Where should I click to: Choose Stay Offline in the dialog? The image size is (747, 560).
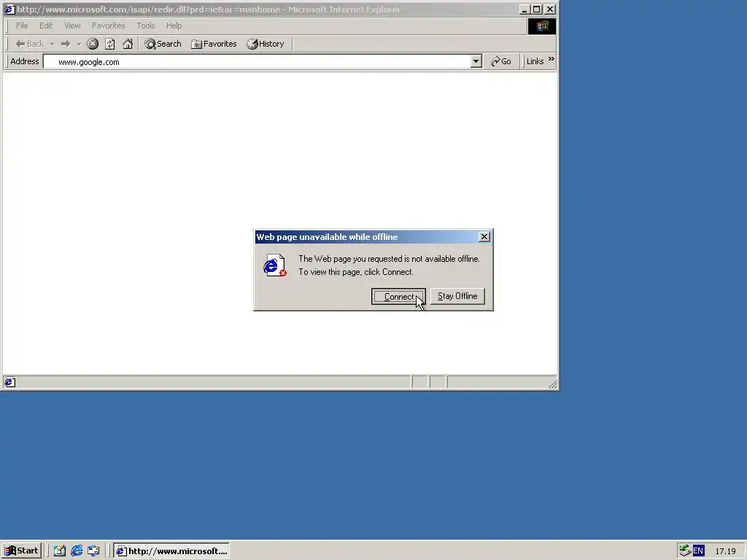point(457,296)
